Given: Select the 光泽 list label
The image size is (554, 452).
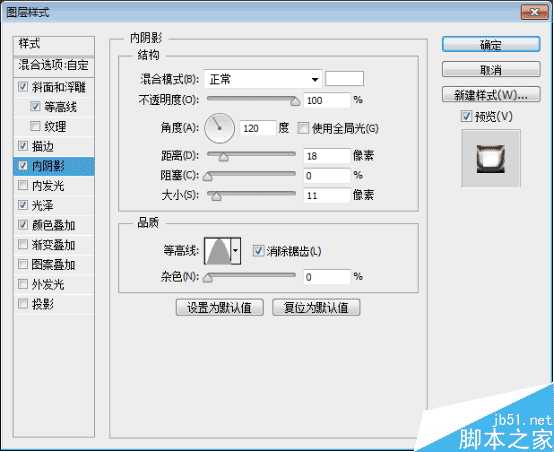Looking at the screenshot, I should tap(43, 205).
